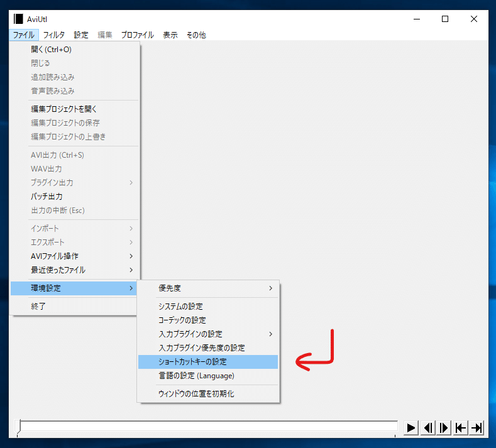496x448 pixels.
Task: Open 言語の設定 (Language)
Action: [208, 376]
